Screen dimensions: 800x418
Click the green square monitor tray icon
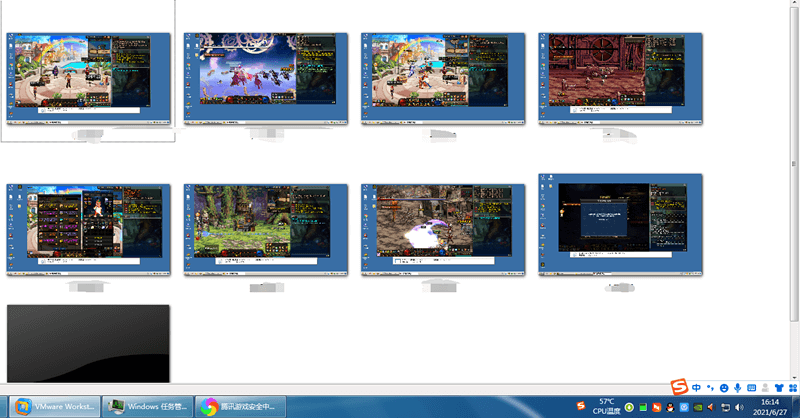(x=643, y=407)
